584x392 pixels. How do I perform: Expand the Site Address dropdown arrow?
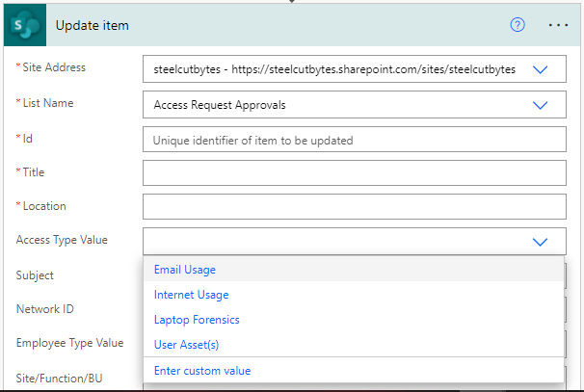pos(540,70)
